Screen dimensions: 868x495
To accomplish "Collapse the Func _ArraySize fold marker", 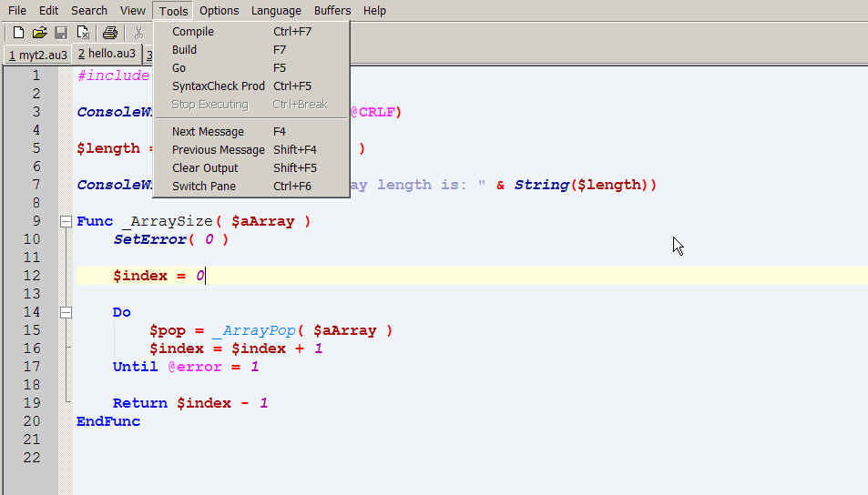I will [66, 221].
